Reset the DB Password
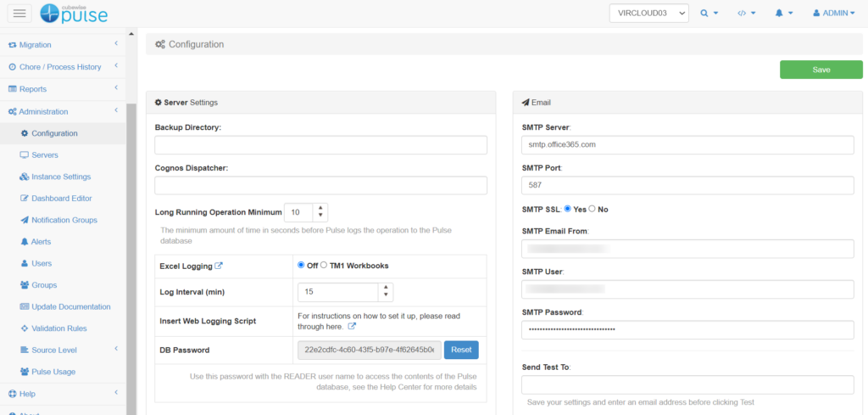 [461, 350]
